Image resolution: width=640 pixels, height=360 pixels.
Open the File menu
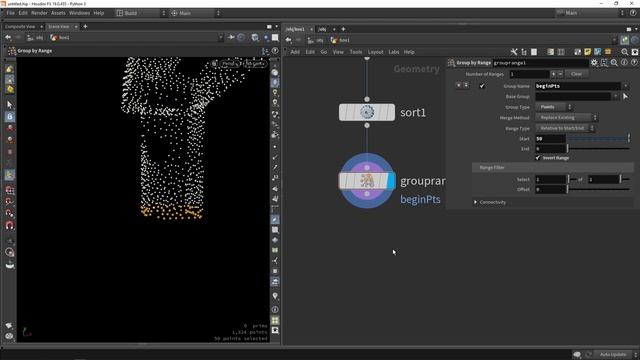click(10, 13)
